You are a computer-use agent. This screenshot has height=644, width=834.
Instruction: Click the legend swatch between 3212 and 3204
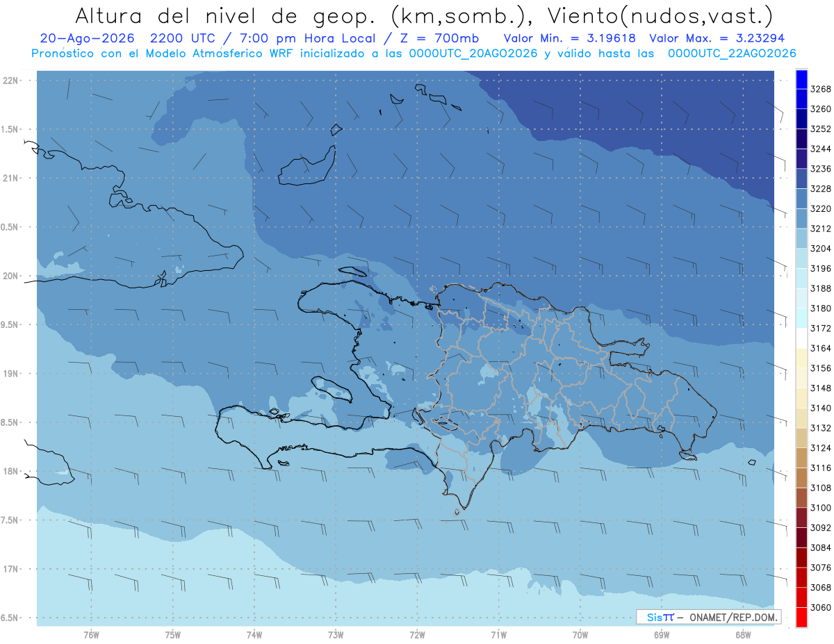tap(801, 238)
